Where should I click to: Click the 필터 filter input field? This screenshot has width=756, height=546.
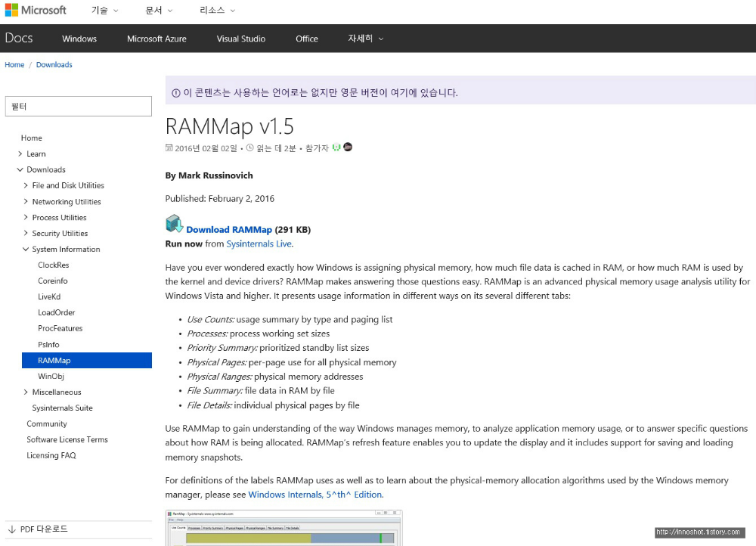click(x=79, y=106)
